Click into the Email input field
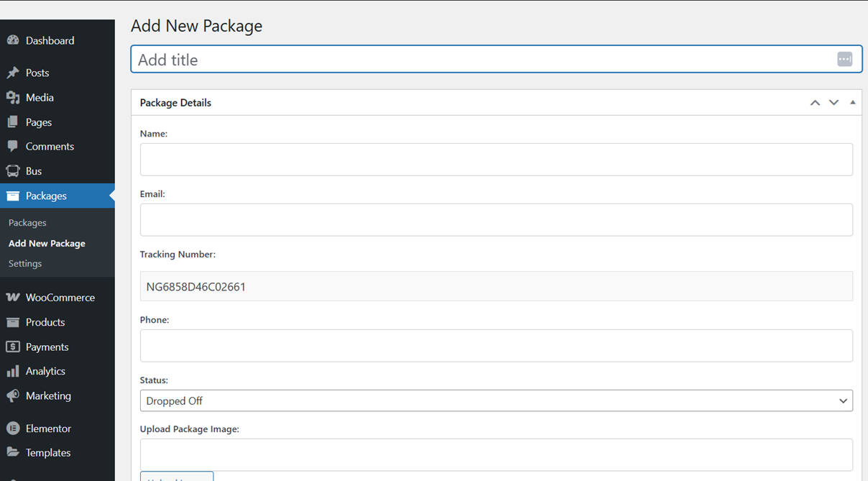The width and height of the screenshot is (868, 481). 496,220
